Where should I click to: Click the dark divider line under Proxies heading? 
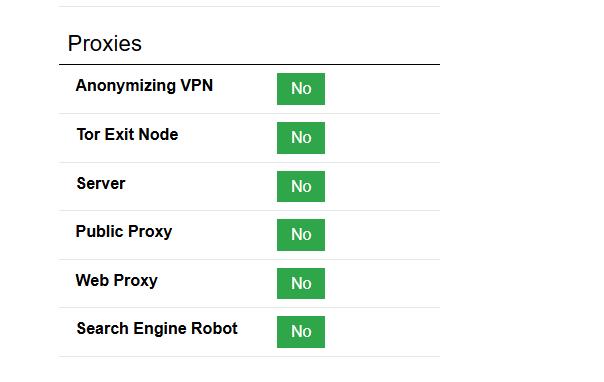point(249,64)
